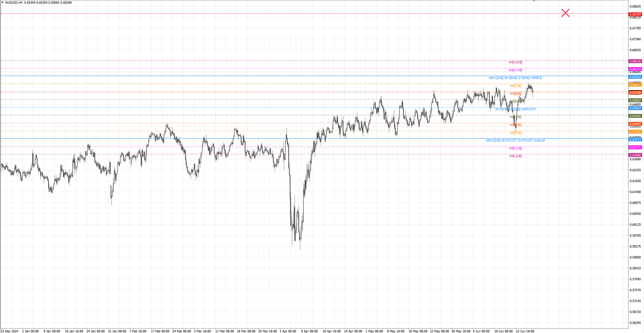Image resolution: width=644 pixels, height=333 pixels.
Task: Select the MN1[2/8] W1PIVOT D1PIVOT H4SUP label
Action: coord(515,141)
